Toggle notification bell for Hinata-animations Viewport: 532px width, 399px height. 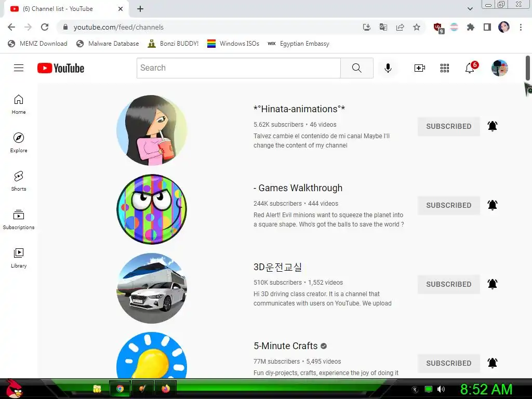(x=493, y=126)
